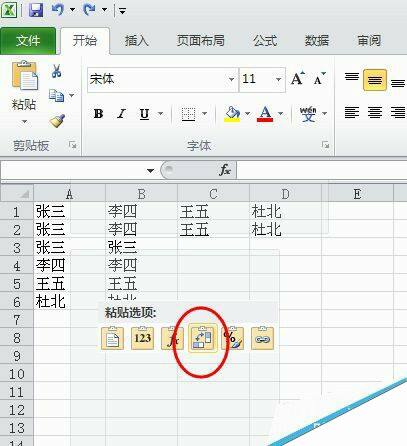Choose the standard Paste option icon
The image size is (407, 446).
tap(112, 338)
